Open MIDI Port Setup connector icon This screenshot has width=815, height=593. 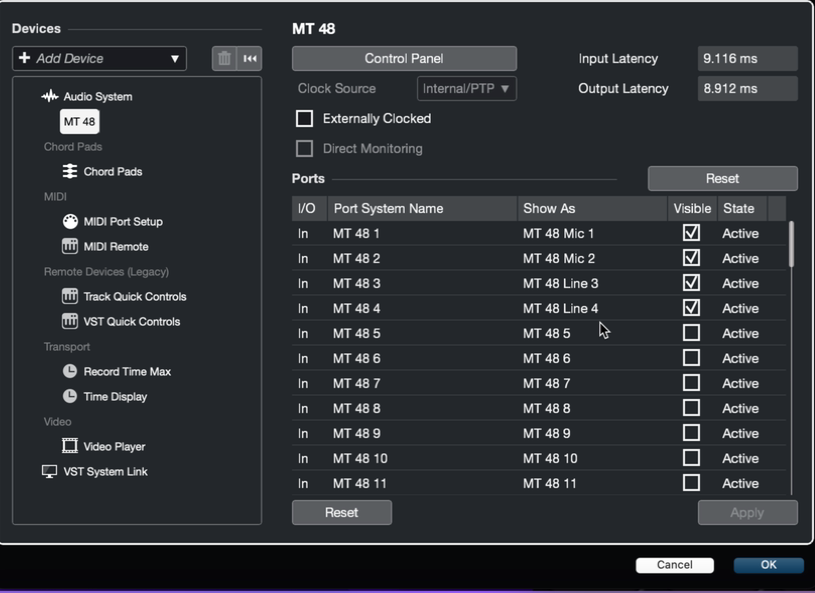[70, 221]
